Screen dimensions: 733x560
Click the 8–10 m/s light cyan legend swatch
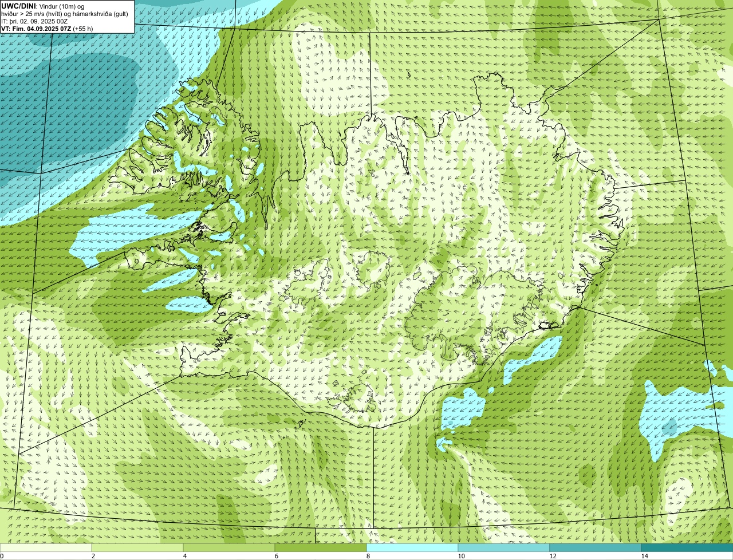pyautogui.click(x=412, y=547)
